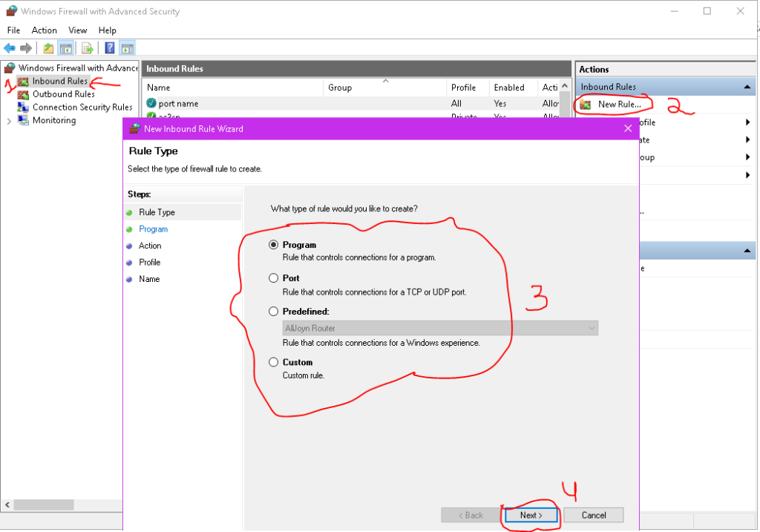This screenshot has width=760, height=532.
Task: Collapse the second Actions pane section
Action: point(747,251)
